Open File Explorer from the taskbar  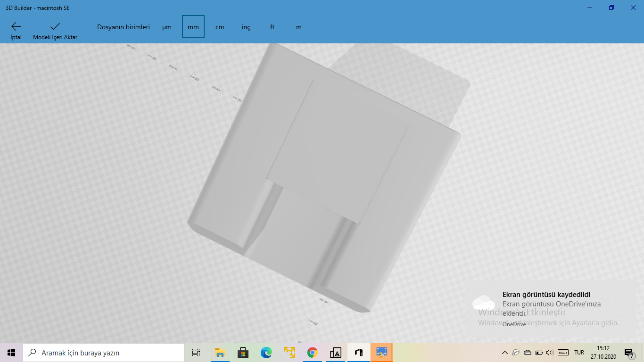(220, 353)
